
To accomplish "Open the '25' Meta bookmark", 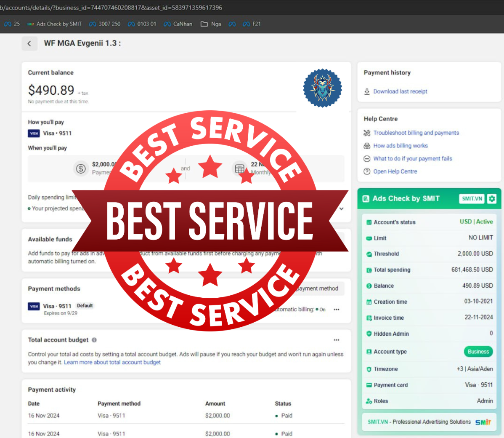I will pyautogui.click(x=12, y=24).
